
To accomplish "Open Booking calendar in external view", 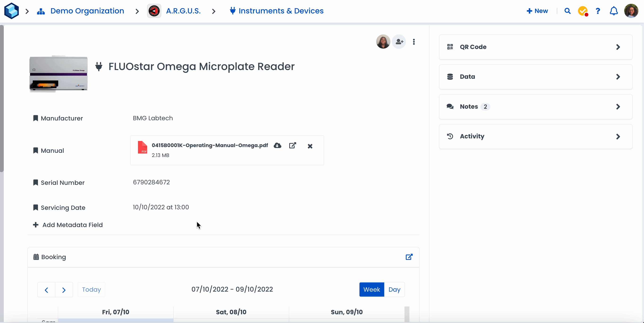I will pyautogui.click(x=409, y=257).
